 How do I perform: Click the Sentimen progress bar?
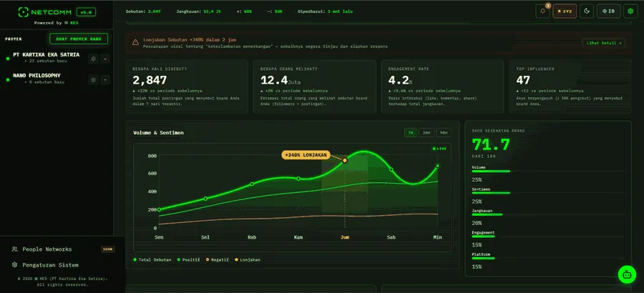547,193
